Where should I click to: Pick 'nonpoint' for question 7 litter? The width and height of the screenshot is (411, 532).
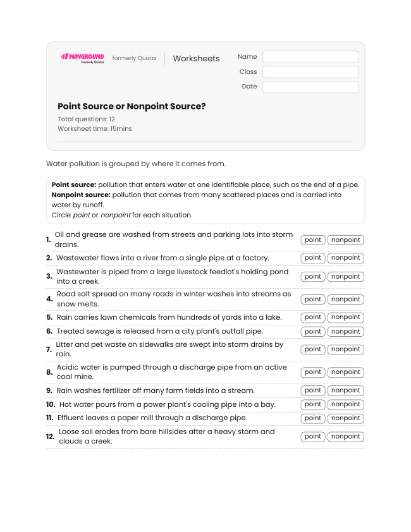(345, 349)
